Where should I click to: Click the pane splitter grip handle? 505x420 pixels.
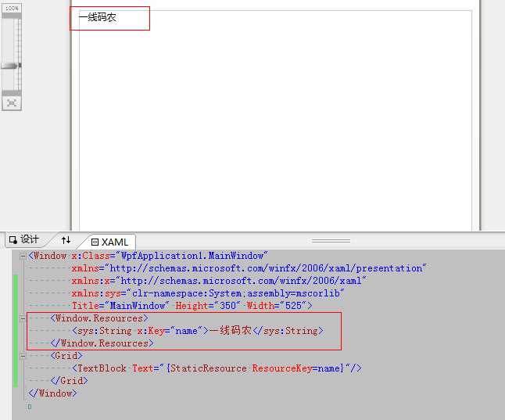[331, 240]
